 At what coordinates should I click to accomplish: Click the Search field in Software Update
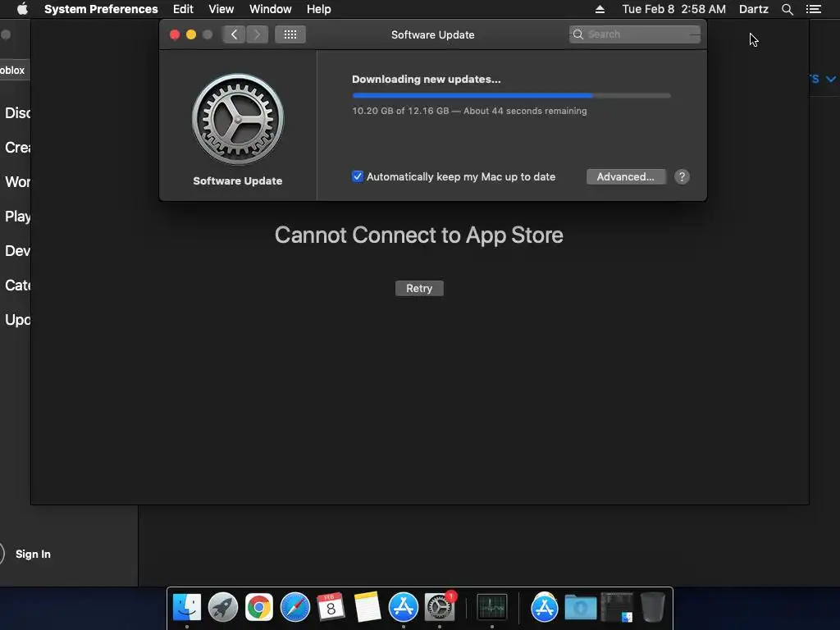635,34
